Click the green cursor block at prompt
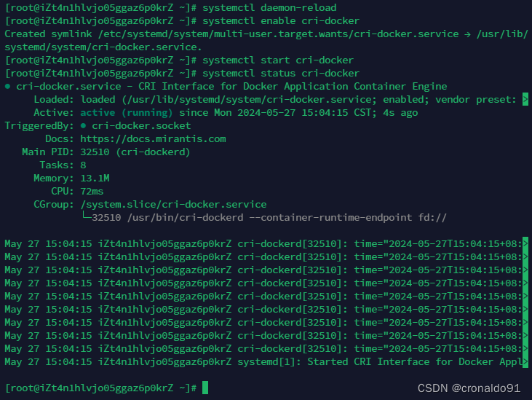Viewport: 532px width, 400px height. coord(205,388)
